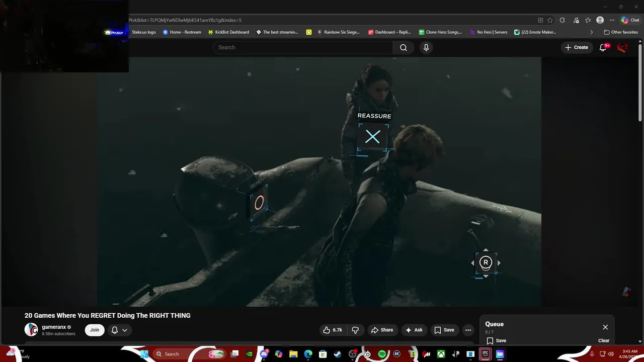Clear the Queue list

tap(604, 340)
